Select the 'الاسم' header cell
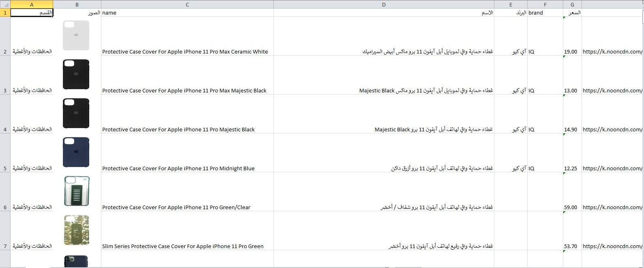 pos(384,13)
